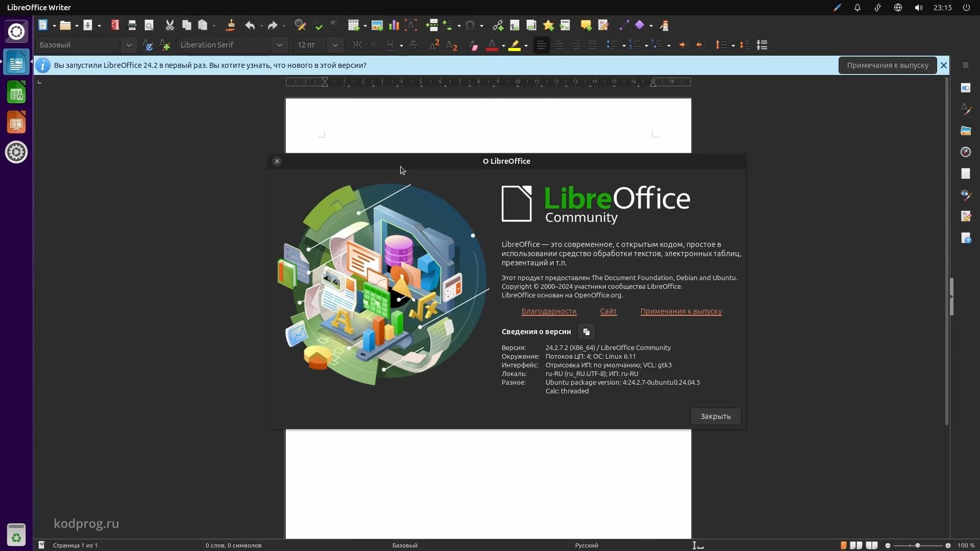Open Благодарности link in About dialog
The image size is (980, 551).
pos(549,311)
